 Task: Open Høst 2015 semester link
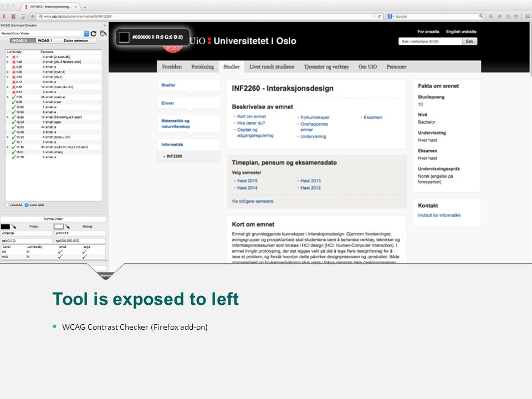247,181
